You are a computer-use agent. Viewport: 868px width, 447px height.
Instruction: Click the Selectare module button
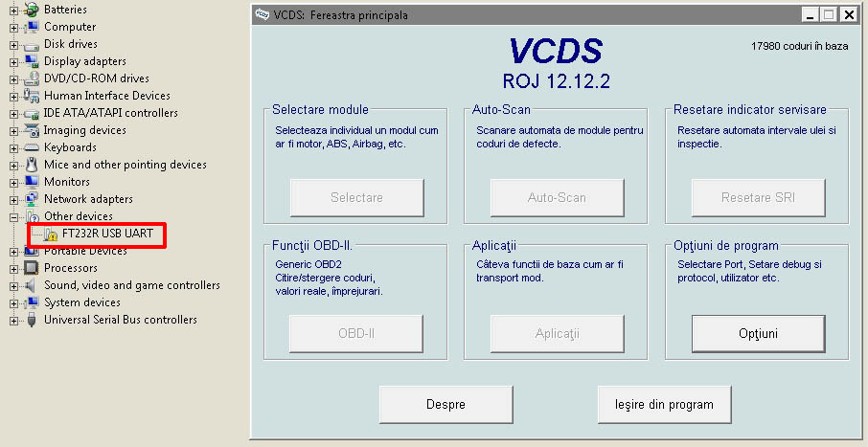click(356, 198)
